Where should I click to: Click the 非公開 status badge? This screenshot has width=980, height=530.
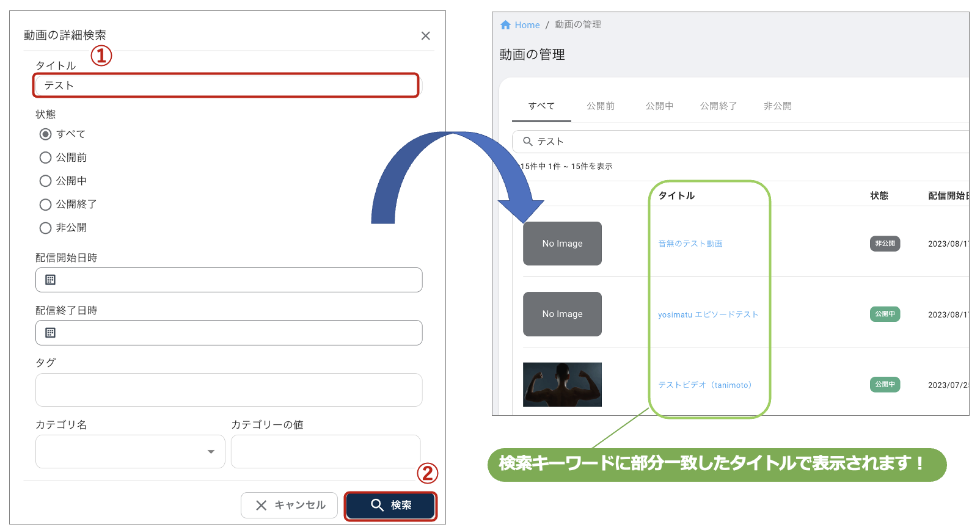click(x=884, y=244)
